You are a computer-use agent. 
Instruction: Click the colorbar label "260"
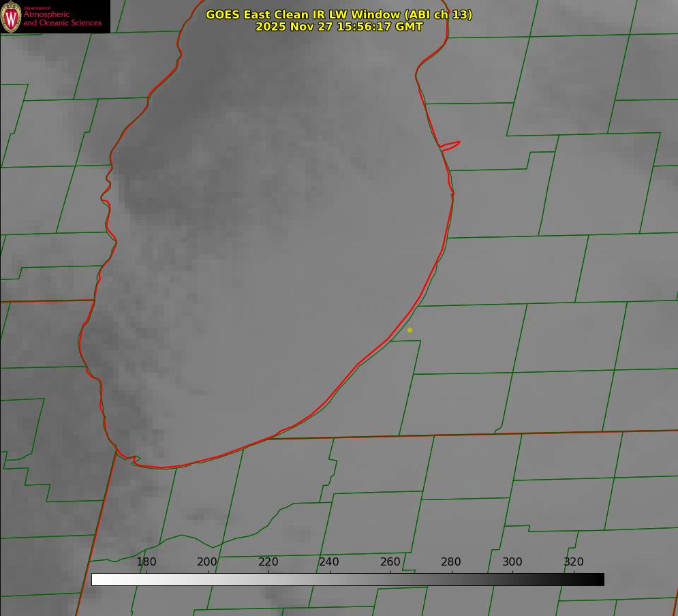[x=390, y=561]
